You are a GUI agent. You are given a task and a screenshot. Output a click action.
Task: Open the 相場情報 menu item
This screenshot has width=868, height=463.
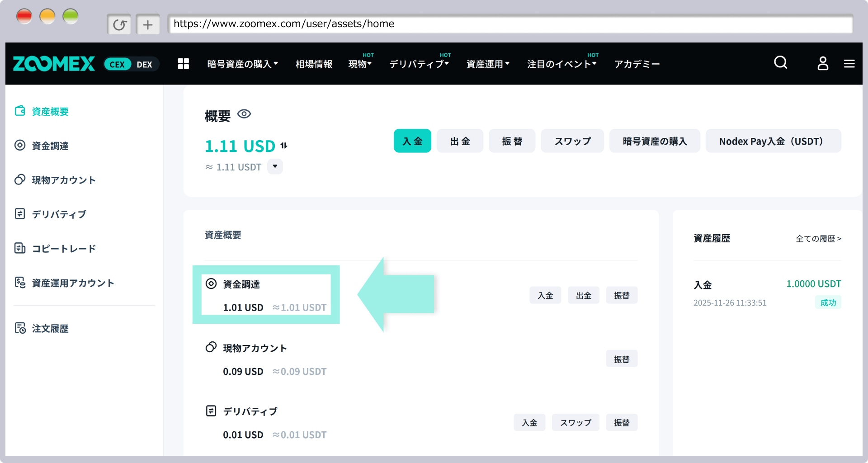(314, 64)
